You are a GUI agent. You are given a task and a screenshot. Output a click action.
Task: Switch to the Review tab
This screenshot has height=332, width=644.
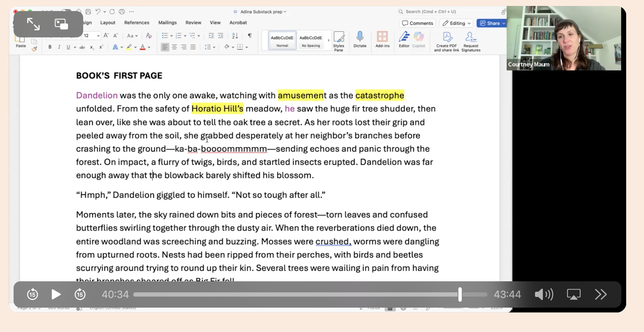(x=193, y=23)
